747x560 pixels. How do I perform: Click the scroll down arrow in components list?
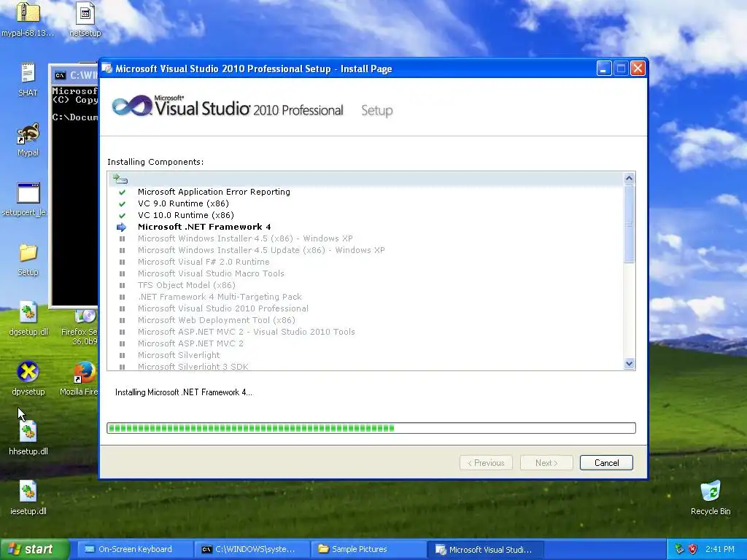[x=629, y=364]
